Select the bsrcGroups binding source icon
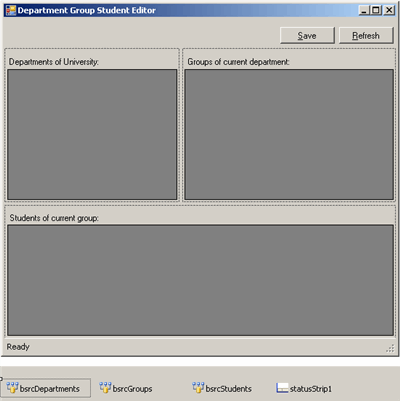This screenshot has height=401, width=400. (x=105, y=388)
